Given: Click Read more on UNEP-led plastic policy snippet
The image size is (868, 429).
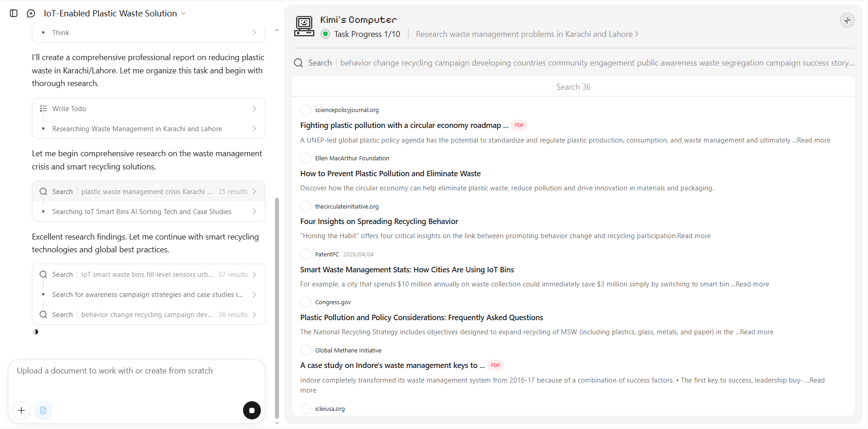Looking at the screenshot, I should (x=813, y=140).
